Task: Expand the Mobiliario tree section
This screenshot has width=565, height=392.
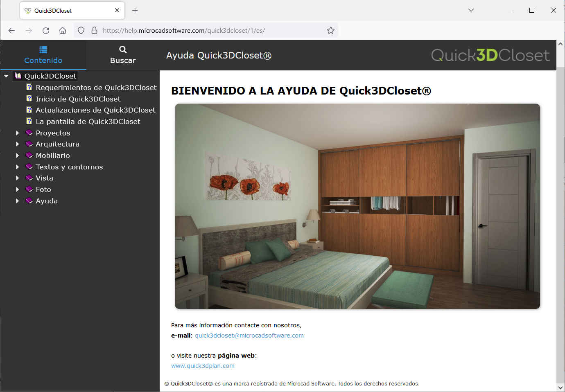Action: (17, 155)
